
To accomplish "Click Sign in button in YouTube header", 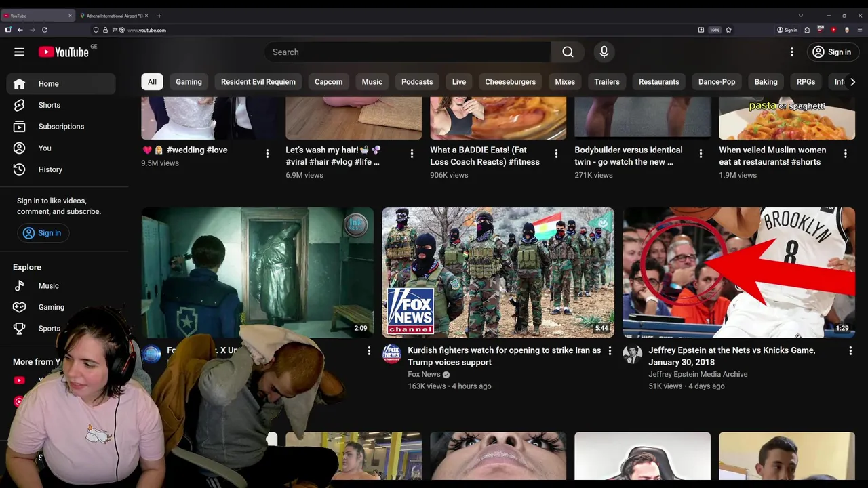I will [x=831, y=52].
